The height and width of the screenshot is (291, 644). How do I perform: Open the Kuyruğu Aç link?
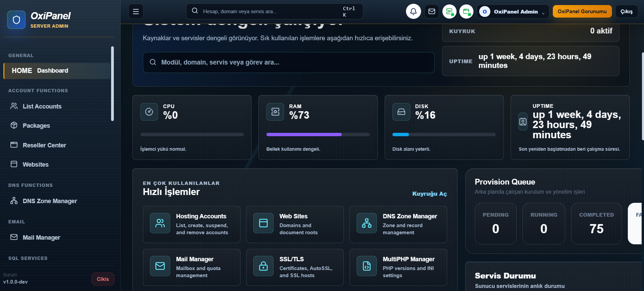pyautogui.click(x=430, y=194)
